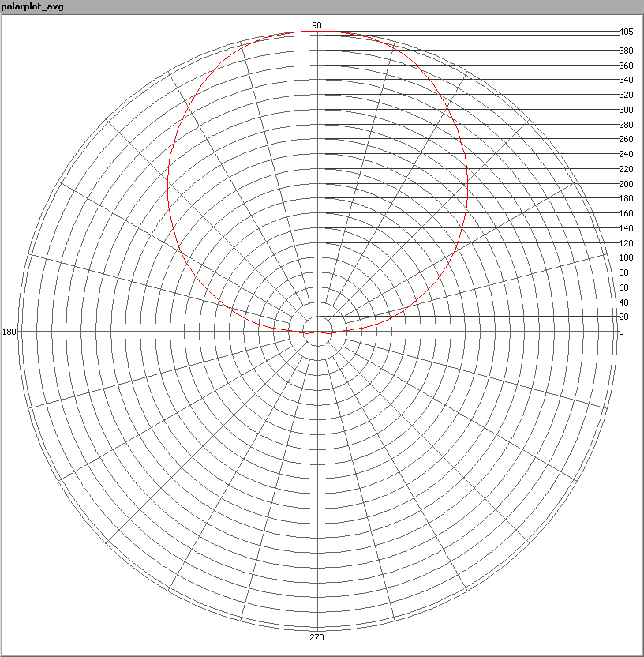Screen dimensions: 644x657
Task: Pick the 260 radial scale label
Action: (x=626, y=139)
